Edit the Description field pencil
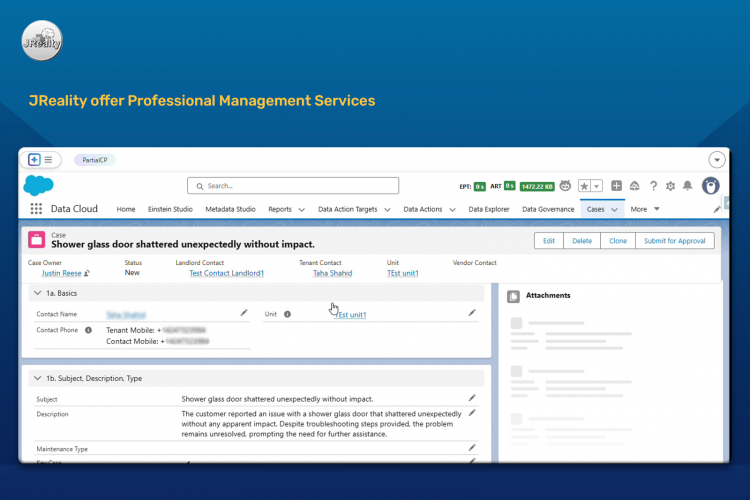 click(x=472, y=413)
